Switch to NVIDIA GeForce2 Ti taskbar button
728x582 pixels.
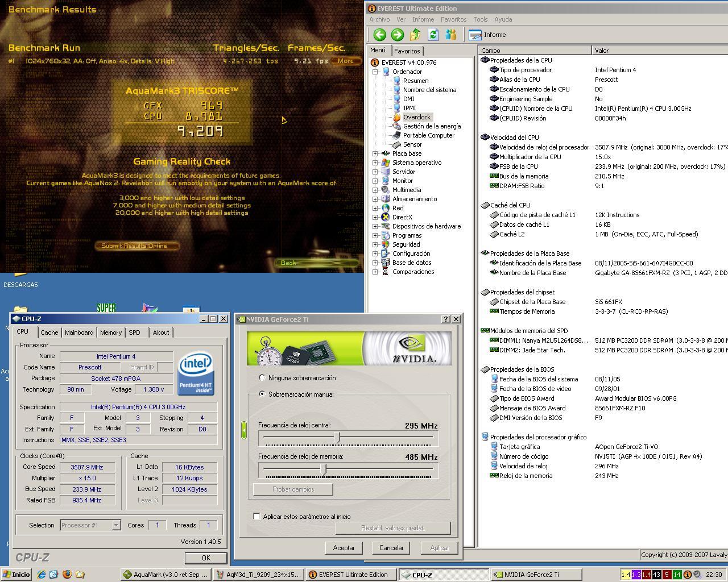tap(536, 575)
